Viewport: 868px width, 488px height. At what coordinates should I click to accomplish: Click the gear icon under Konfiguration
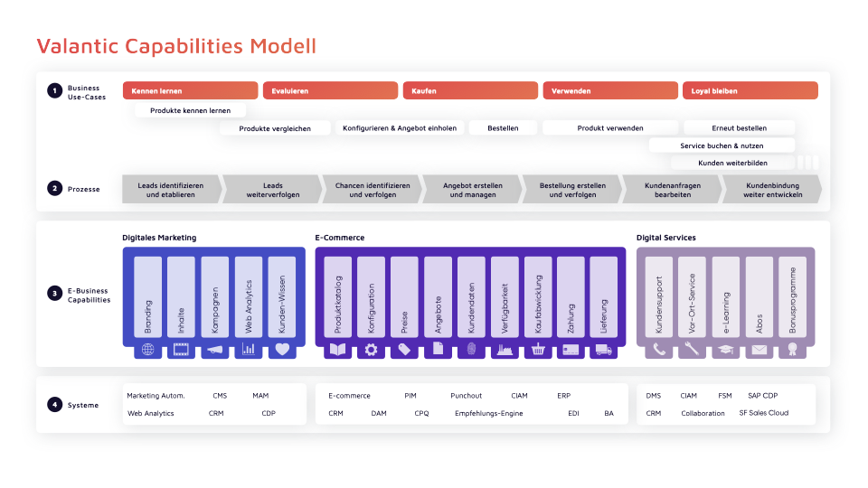(x=371, y=349)
